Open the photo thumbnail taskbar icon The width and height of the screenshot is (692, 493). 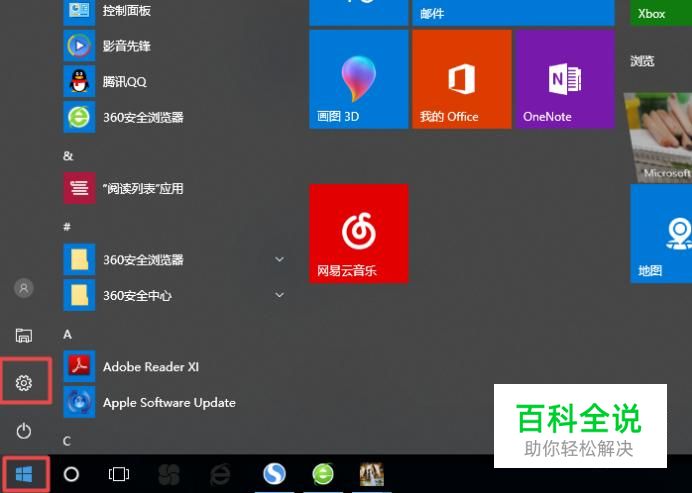coord(372,474)
